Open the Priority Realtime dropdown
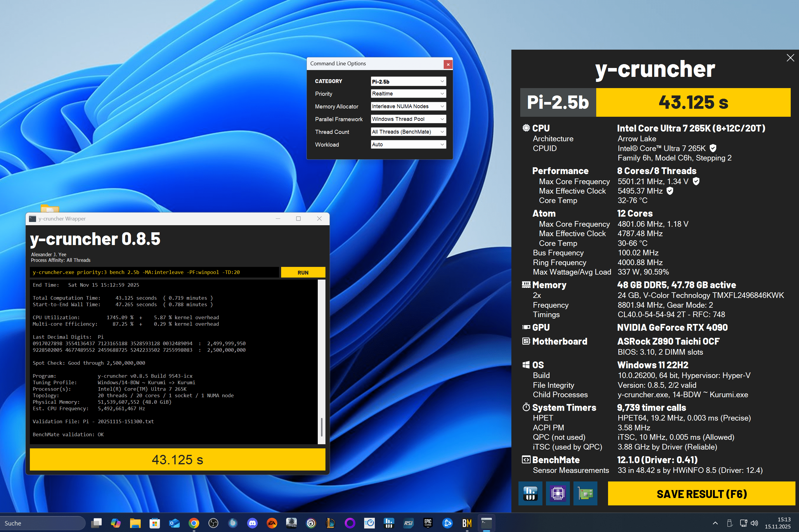The image size is (799, 532). click(408, 94)
